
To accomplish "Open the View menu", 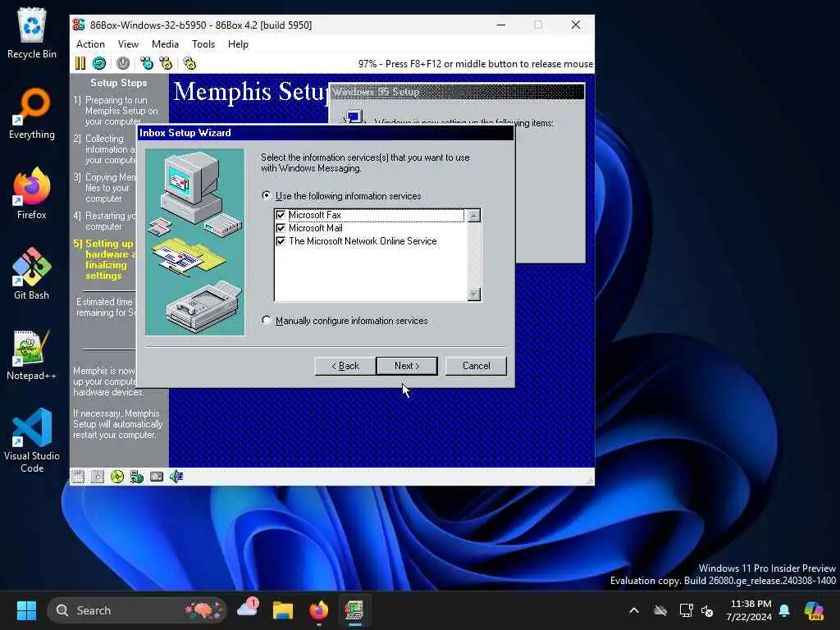I will tap(128, 44).
